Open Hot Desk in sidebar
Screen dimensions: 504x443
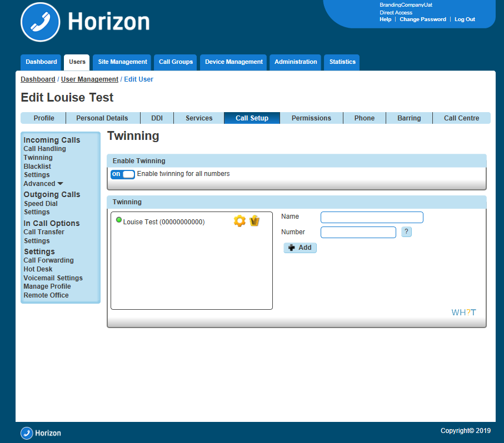pyautogui.click(x=38, y=269)
